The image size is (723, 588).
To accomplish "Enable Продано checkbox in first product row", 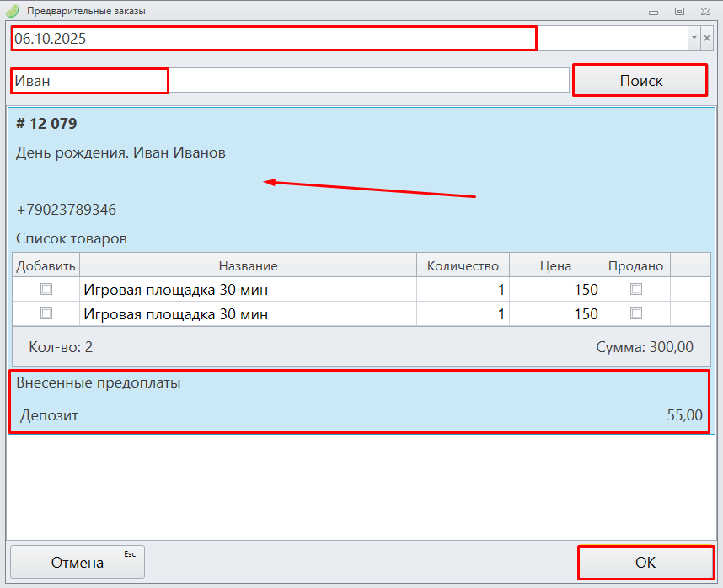I will 636,289.
